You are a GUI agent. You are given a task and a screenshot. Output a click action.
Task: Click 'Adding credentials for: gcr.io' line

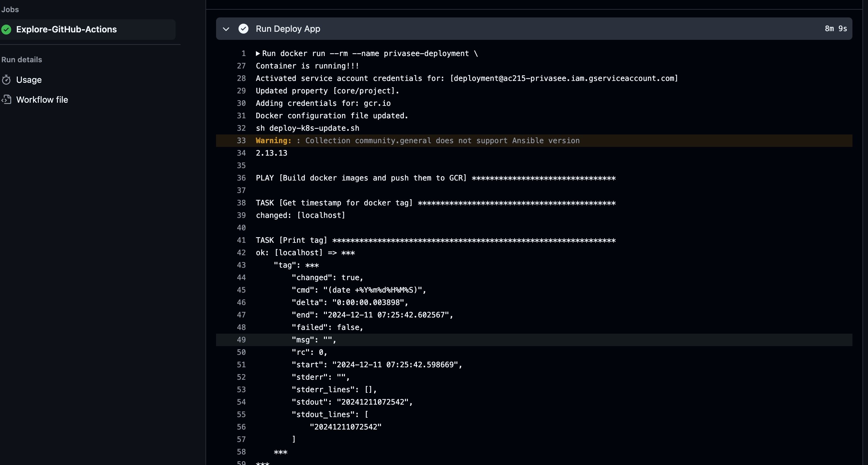point(323,103)
